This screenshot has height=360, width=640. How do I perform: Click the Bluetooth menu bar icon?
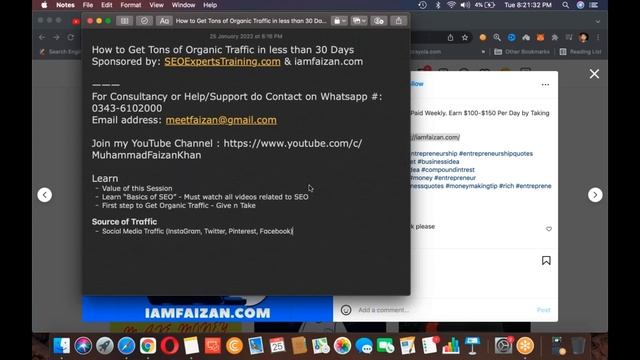438,5
